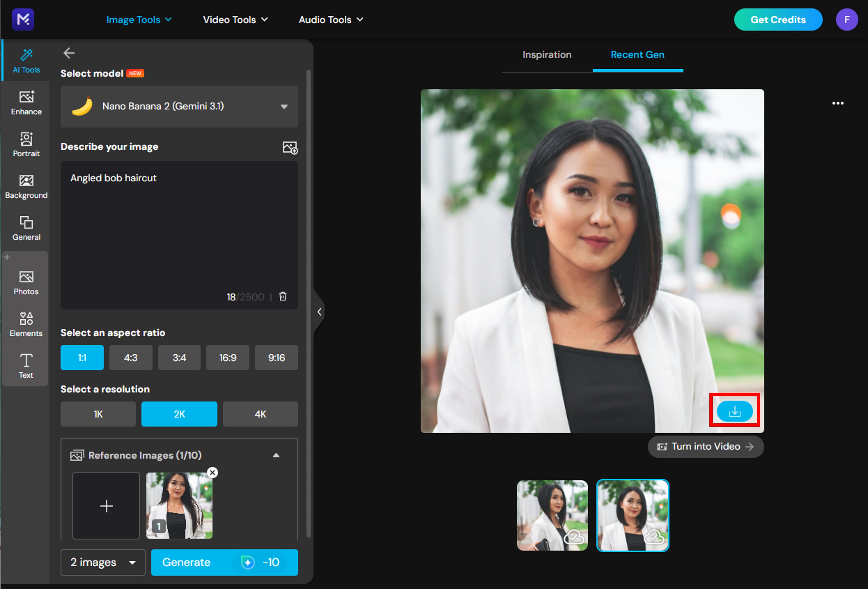Viewport: 868px width, 589px height.
Task: Open the Background tool
Action: 26,187
